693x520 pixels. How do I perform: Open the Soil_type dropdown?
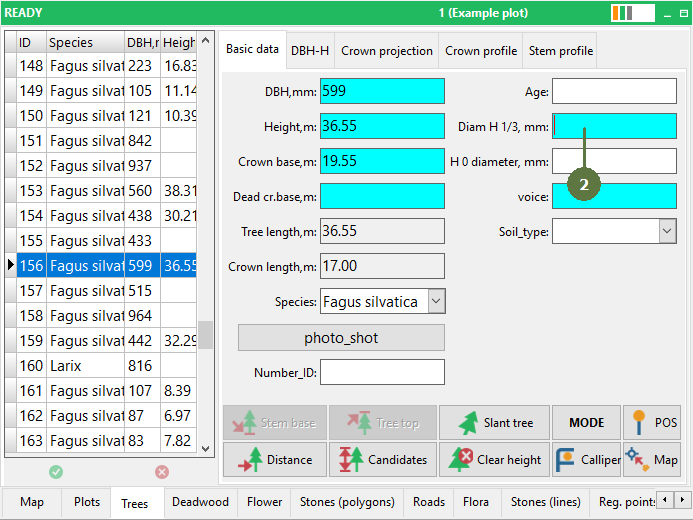point(667,231)
